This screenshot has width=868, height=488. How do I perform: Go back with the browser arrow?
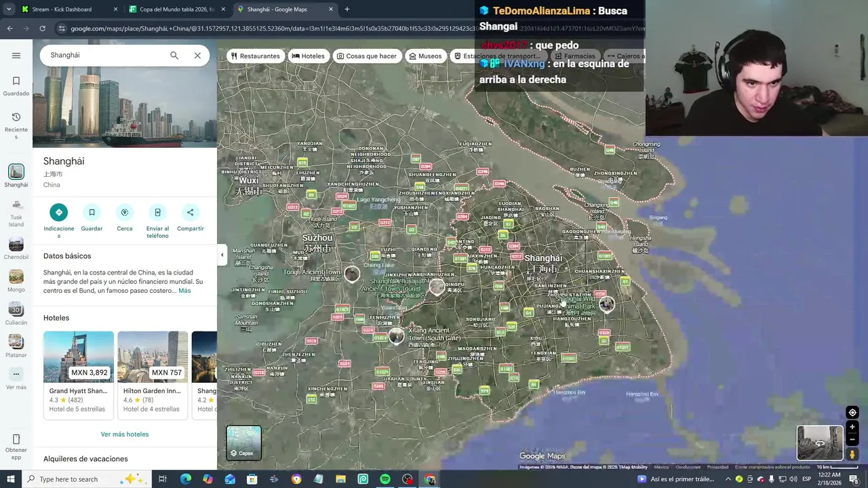[9, 28]
